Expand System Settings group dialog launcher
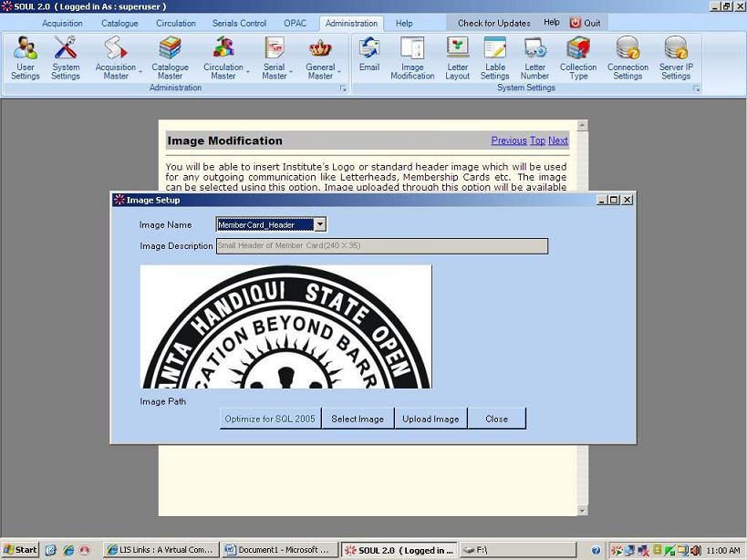 coord(697,88)
